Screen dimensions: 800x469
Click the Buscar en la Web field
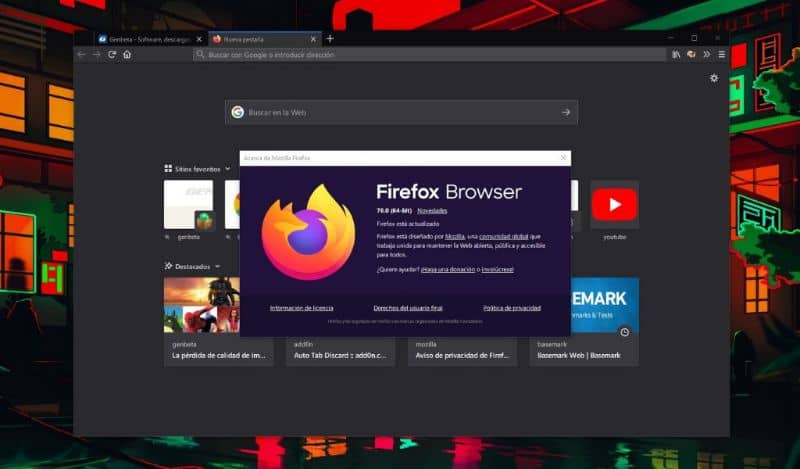point(401,112)
